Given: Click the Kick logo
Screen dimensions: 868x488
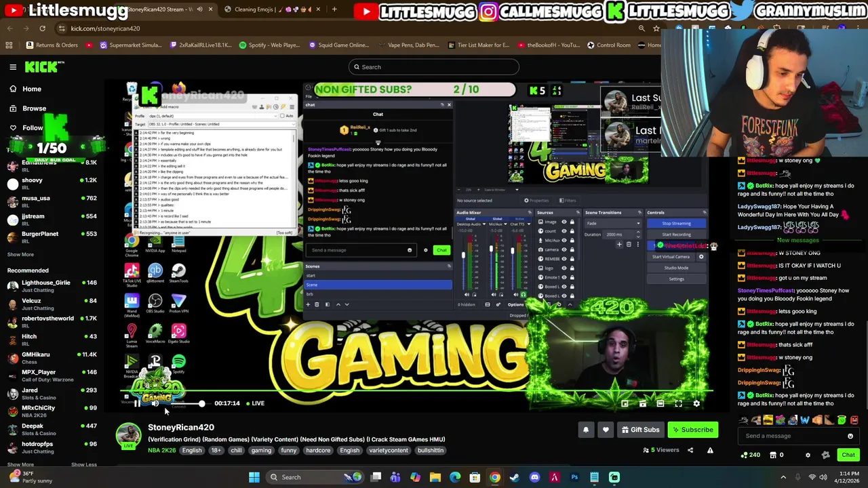Looking at the screenshot, I should [x=44, y=66].
